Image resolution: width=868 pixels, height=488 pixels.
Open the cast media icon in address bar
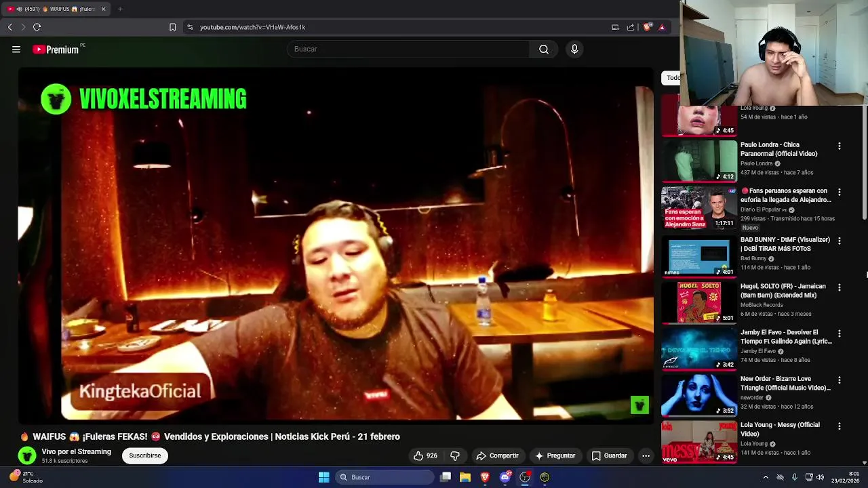click(615, 27)
